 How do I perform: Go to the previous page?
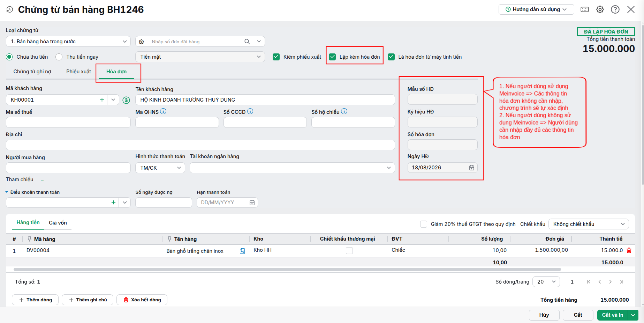[600, 282]
